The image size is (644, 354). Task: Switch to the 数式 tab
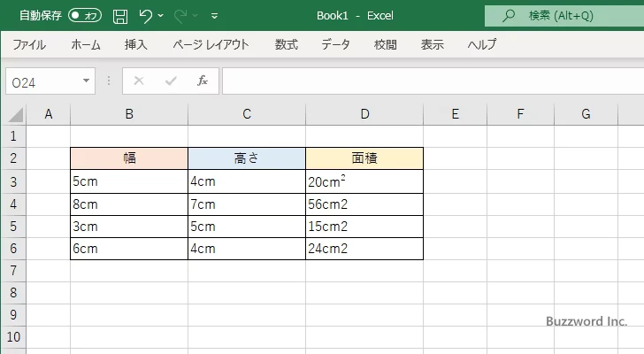pos(287,44)
